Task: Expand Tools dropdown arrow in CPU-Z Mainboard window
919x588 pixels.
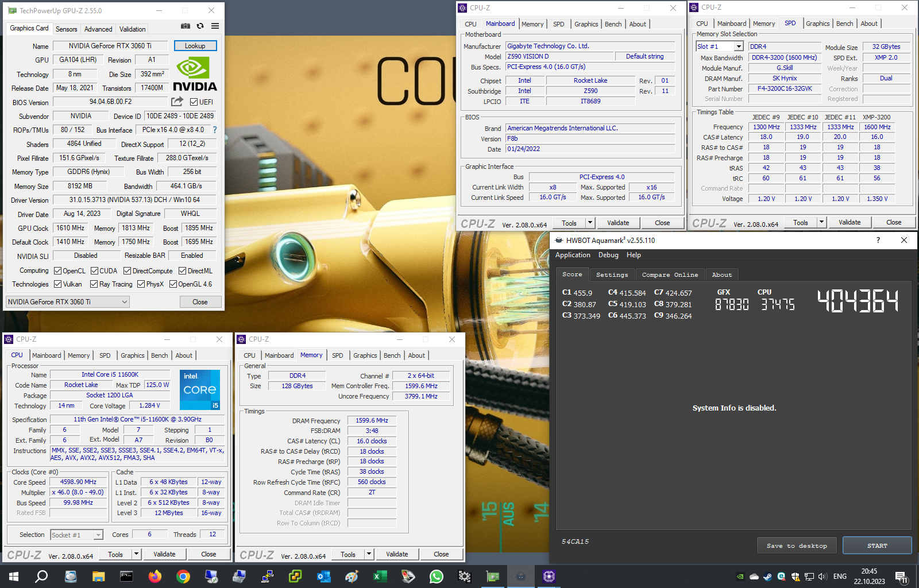Action: pyautogui.click(x=590, y=223)
